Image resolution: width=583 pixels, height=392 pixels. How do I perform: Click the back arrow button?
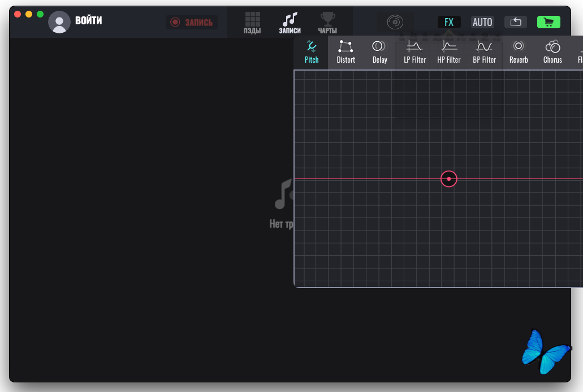(x=515, y=22)
